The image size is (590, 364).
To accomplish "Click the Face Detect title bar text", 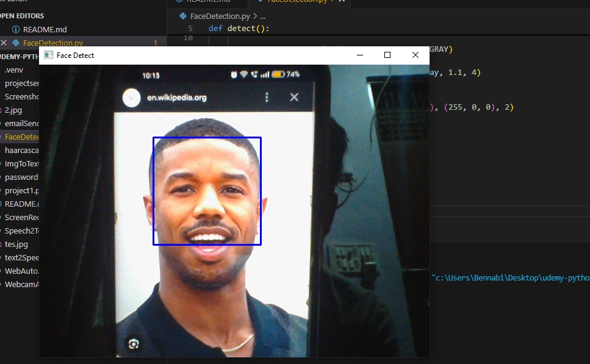I will pos(75,55).
